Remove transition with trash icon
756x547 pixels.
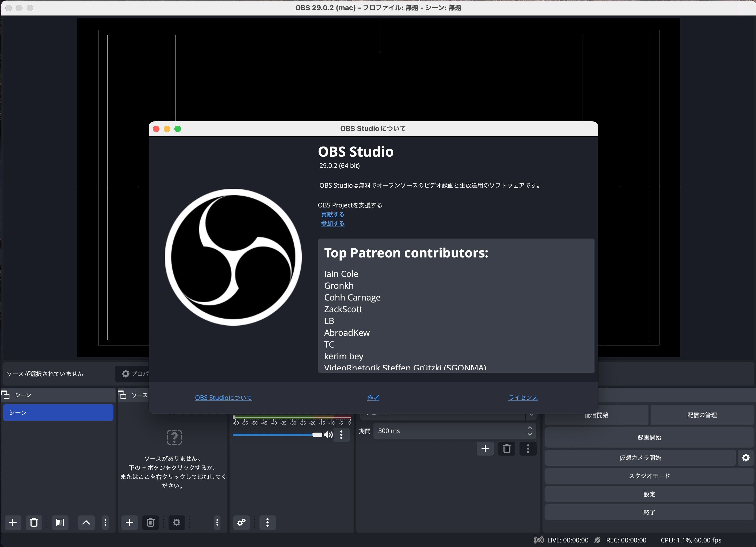[x=507, y=449]
